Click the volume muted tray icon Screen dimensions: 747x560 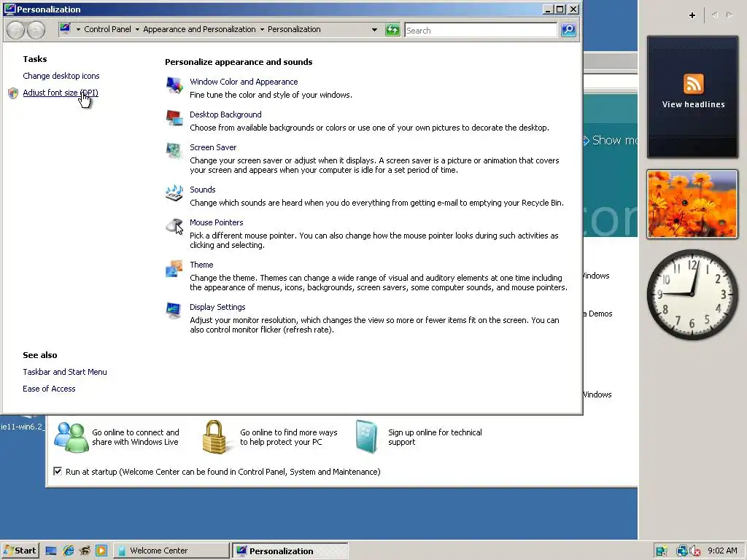tap(695, 551)
